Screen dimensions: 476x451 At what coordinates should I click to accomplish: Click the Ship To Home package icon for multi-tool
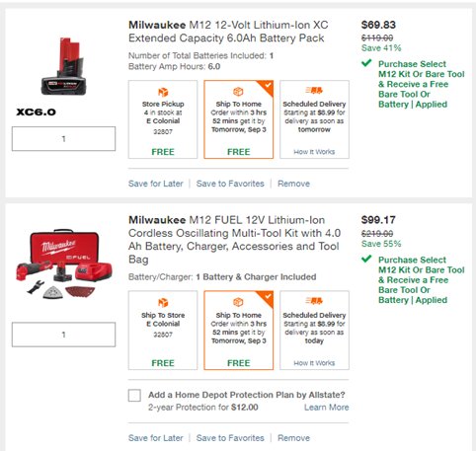(238, 302)
